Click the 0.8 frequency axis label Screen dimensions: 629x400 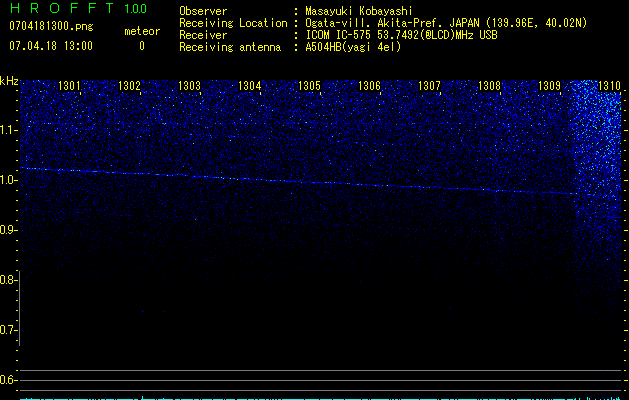tap(8, 280)
